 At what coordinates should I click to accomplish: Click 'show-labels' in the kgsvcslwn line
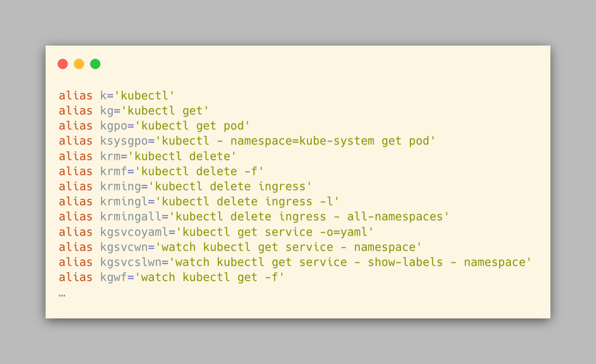pos(405,262)
